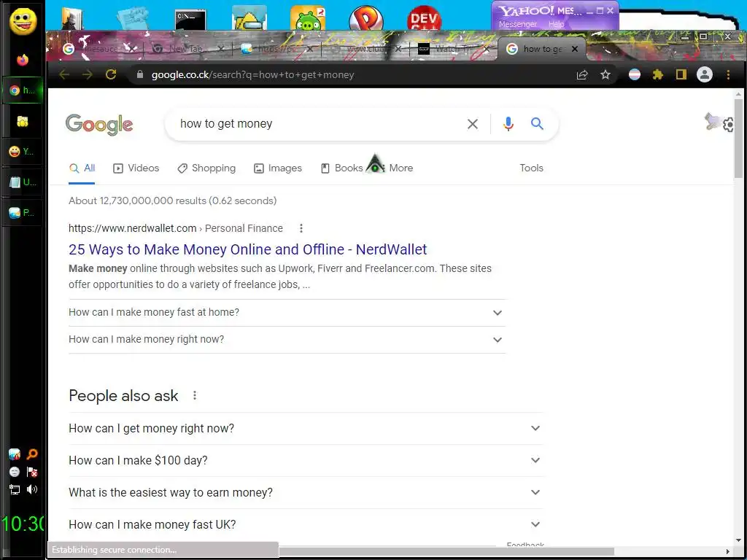The height and width of the screenshot is (560, 747).
Task: Open the Action Center flag tray icon
Action: pos(32,472)
